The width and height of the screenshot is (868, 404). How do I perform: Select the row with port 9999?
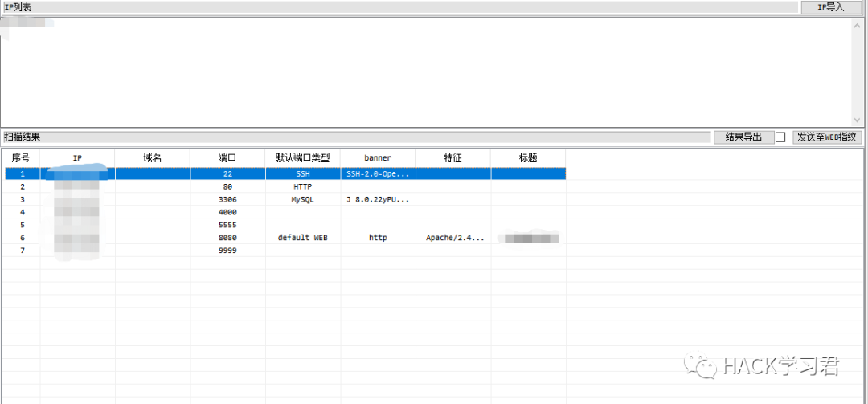tap(285, 250)
